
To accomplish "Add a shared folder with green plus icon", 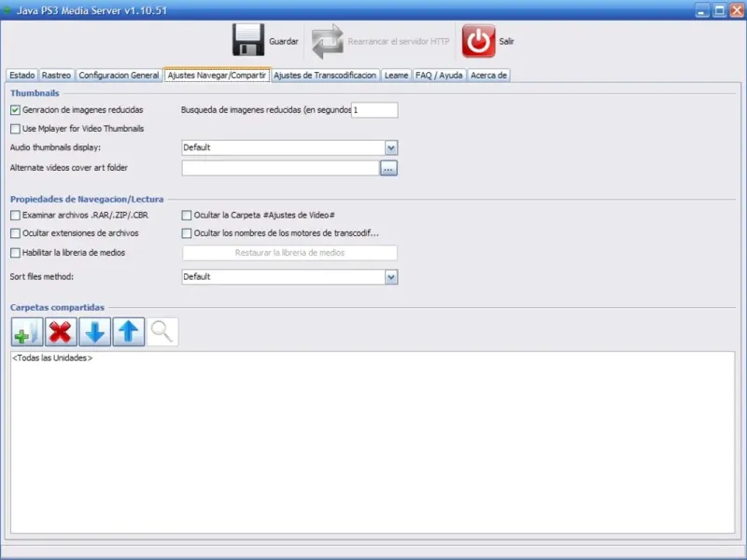I will (x=27, y=332).
